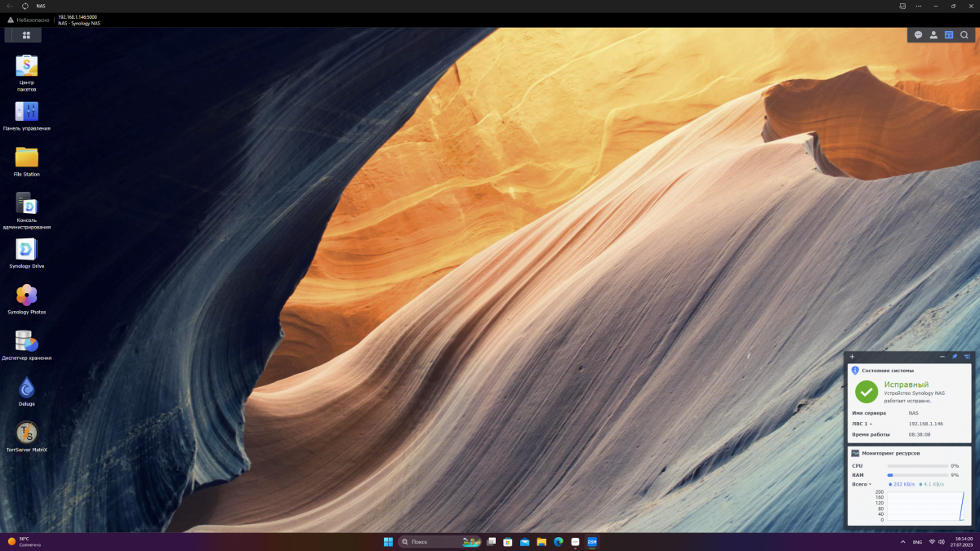The height and width of the screenshot is (551, 980).
Task: Open Microsoft Store from the taskbar
Action: [507, 541]
